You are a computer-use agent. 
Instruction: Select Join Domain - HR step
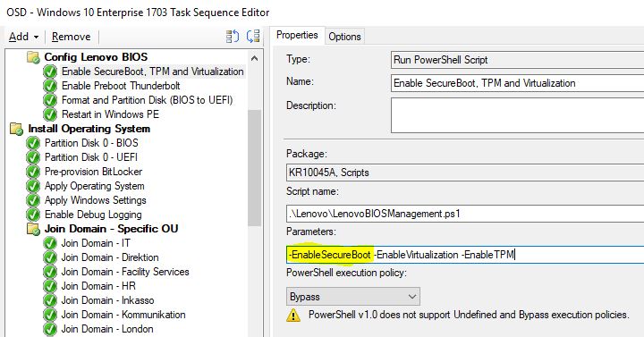(x=98, y=286)
